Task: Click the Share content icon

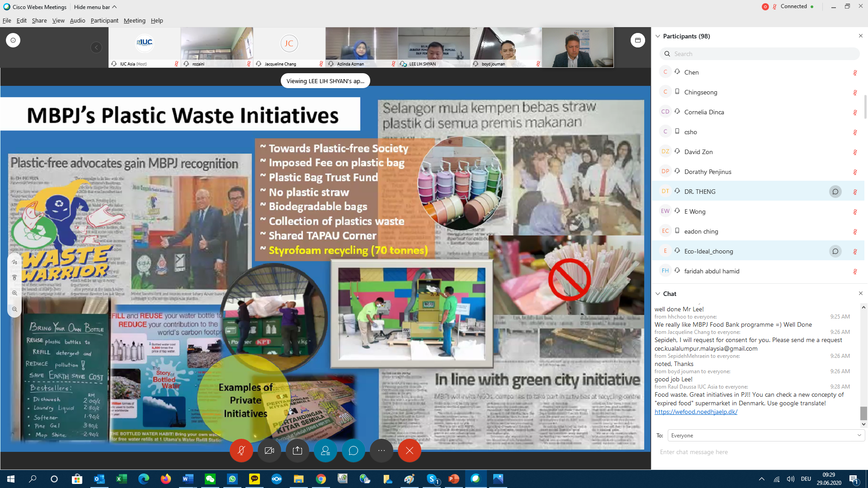Action: [x=297, y=450]
